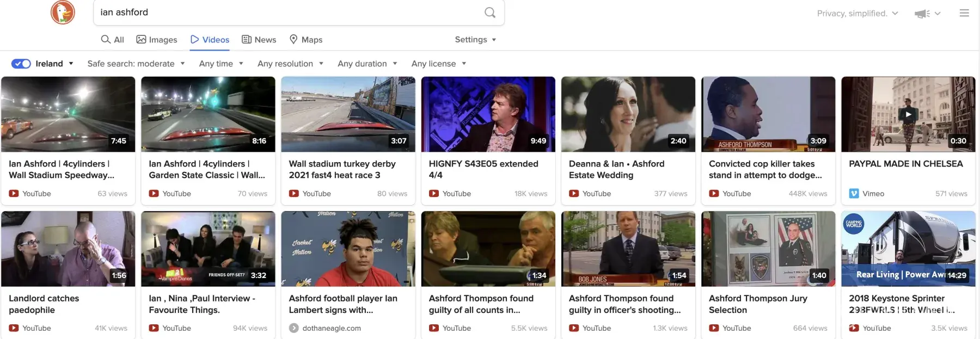Open the Any duration filter dropdown
The height and width of the screenshot is (339, 980).
coord(367,64)
